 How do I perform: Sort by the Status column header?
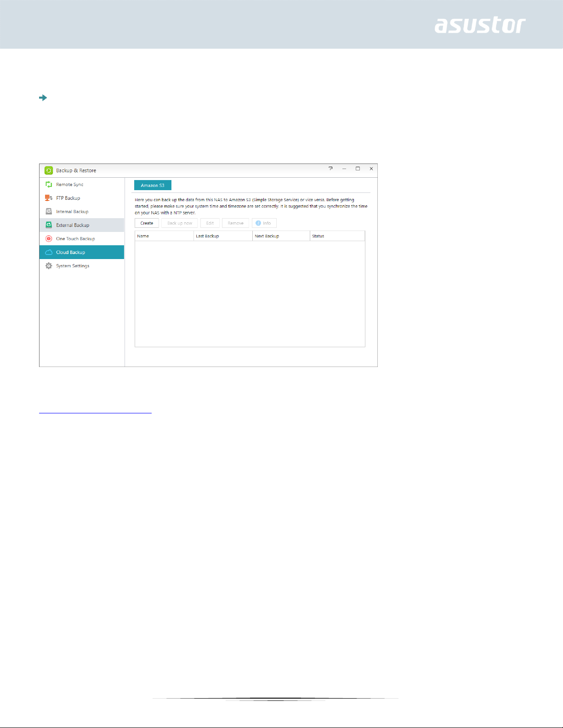pos(337,236)
